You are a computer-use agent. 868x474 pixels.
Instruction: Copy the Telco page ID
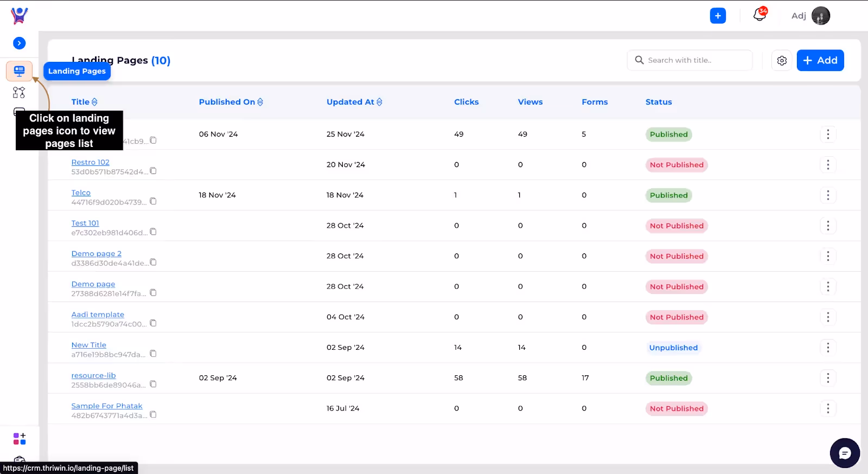click(x=154, y=201)
